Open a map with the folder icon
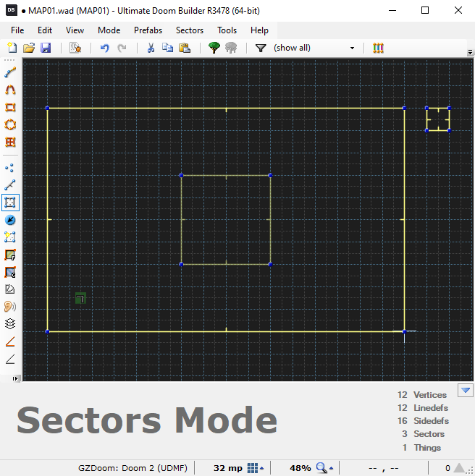 [29, 48]
